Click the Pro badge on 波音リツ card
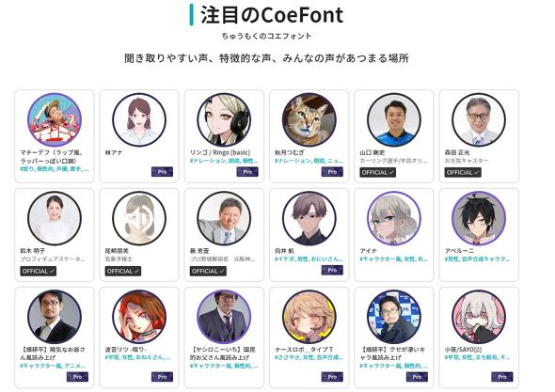Image resolution: width=555 pixels, height=392 pixels. pos(162,377)
